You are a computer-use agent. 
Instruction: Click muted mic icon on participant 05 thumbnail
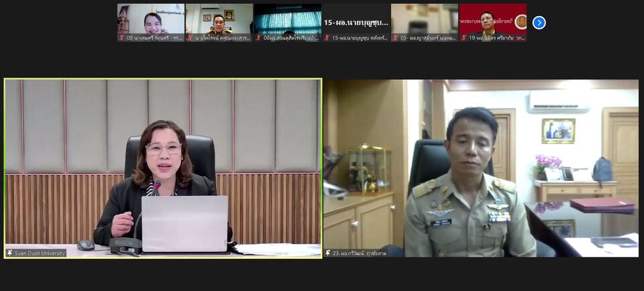point(395,38)
